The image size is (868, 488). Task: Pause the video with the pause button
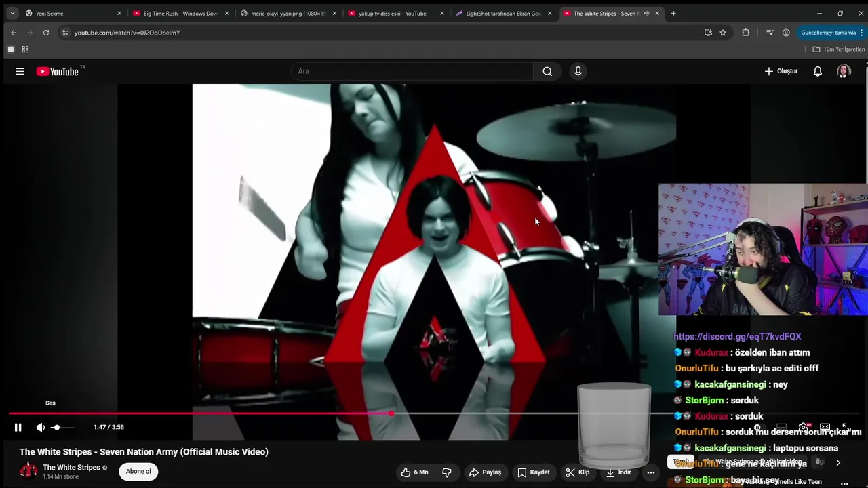point(18,427)
